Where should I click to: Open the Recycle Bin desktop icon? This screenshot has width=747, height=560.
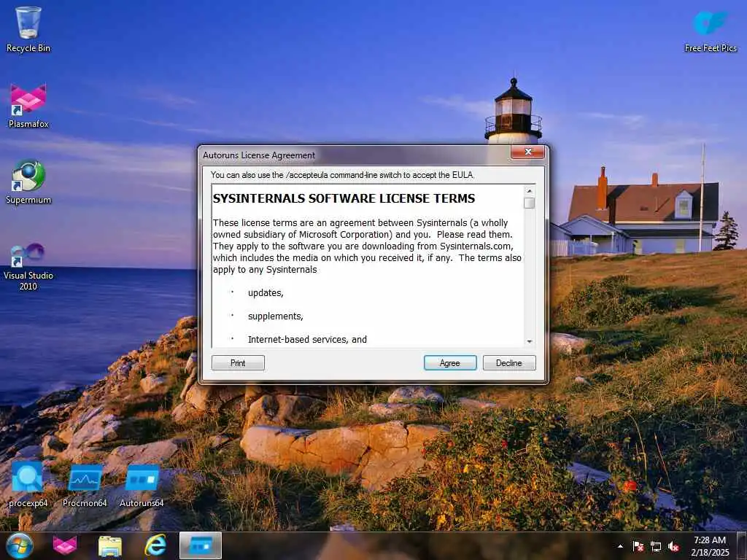28,29
